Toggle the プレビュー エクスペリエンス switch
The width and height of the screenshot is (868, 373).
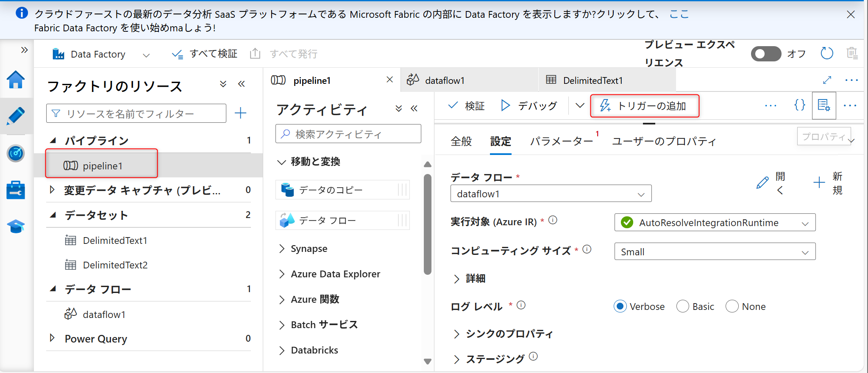(x=765, y=54)
